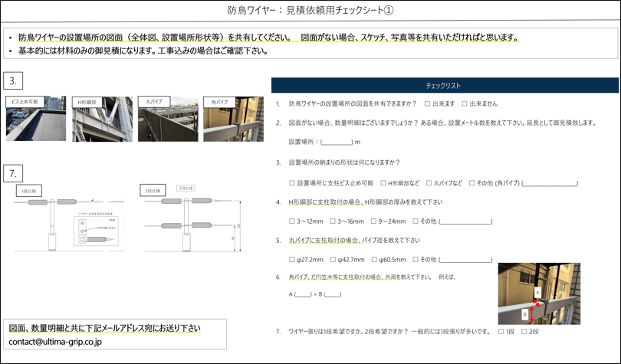Click blank field after その他 (角パイプ)
The image size is (621, 364).
(550, 183)
